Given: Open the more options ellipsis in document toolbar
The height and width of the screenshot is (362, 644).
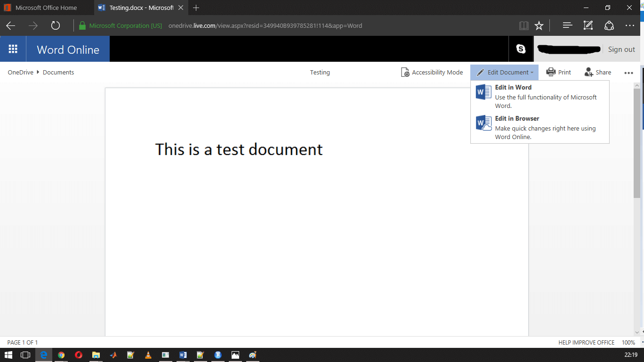Looking at the screenshot, I should 628,73.
